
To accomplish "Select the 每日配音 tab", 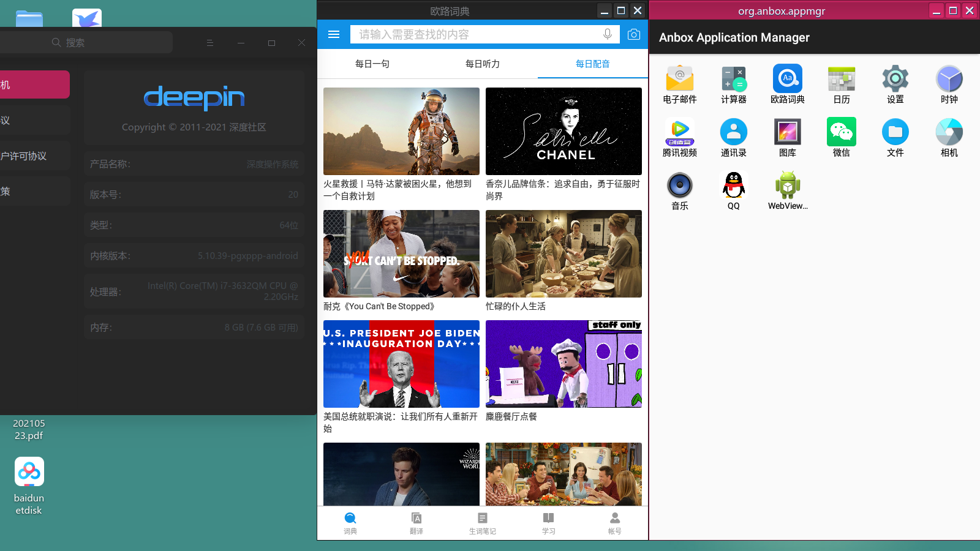I will [593, 64].
